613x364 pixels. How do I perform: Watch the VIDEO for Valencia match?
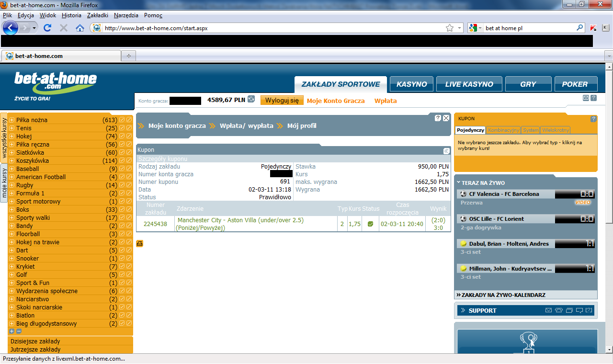[583, 203]
